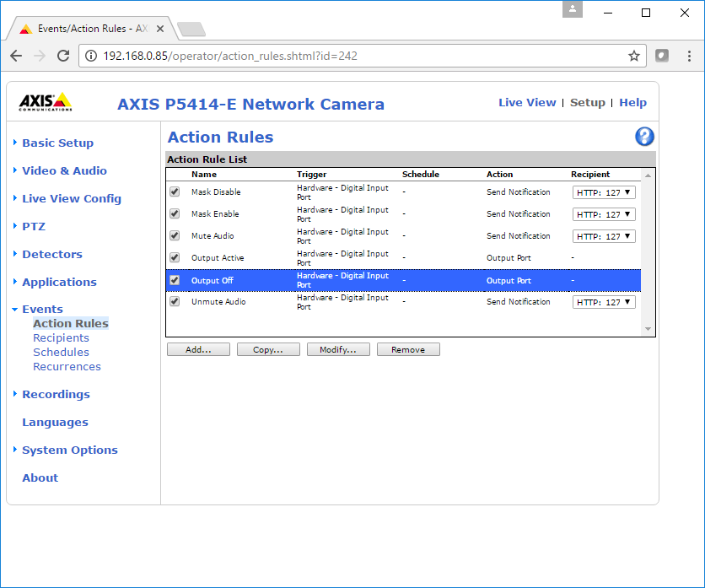The height and width of the screenshot is (588, 705).
Task: Open recipient dropdown for Mask Enable rule
Action: [x=604, y=214]
